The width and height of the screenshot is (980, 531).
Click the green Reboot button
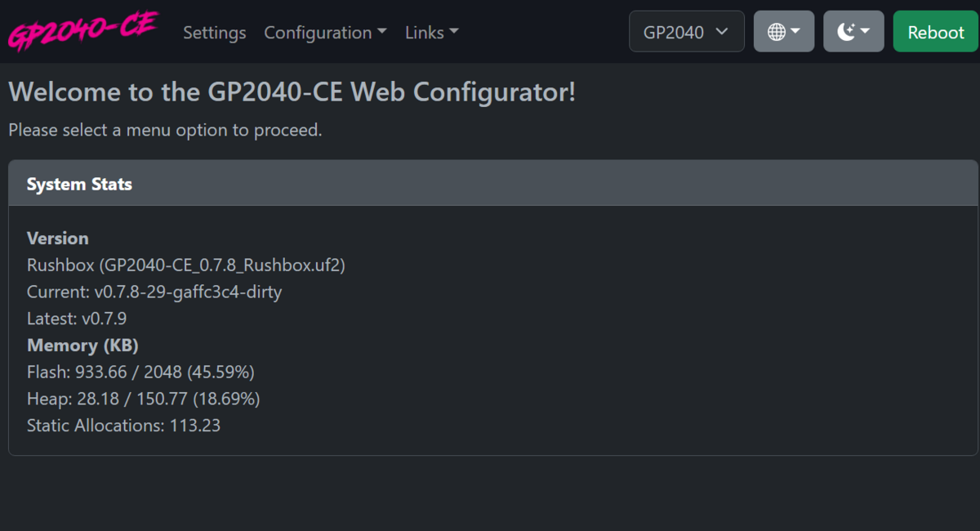click(936, 31)
